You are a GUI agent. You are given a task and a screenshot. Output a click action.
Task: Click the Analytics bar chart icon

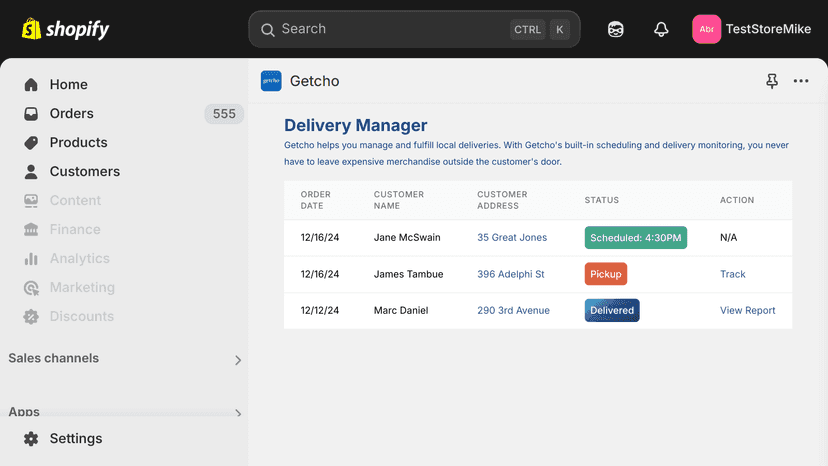point(31,258)
